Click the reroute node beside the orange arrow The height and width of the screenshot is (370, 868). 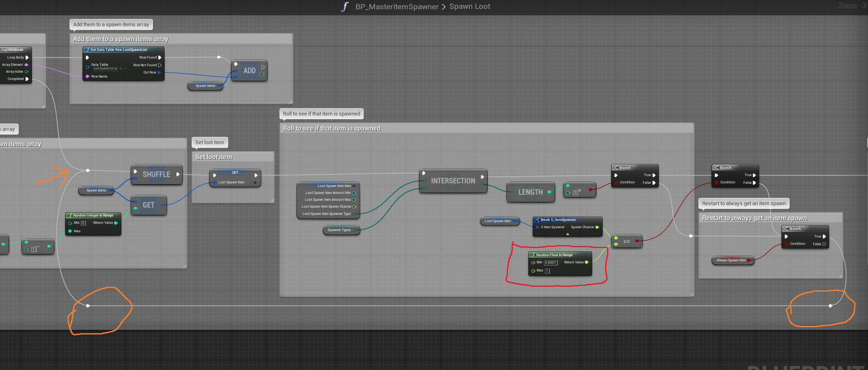88,170
